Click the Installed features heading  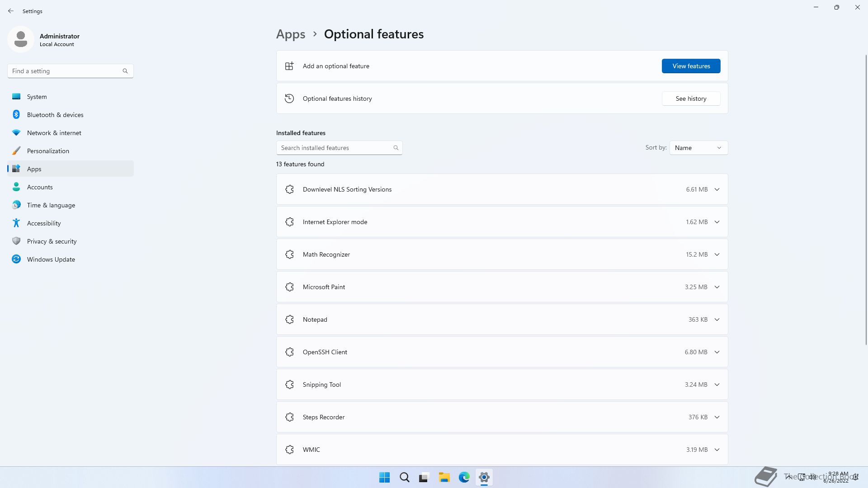point(301,133)
